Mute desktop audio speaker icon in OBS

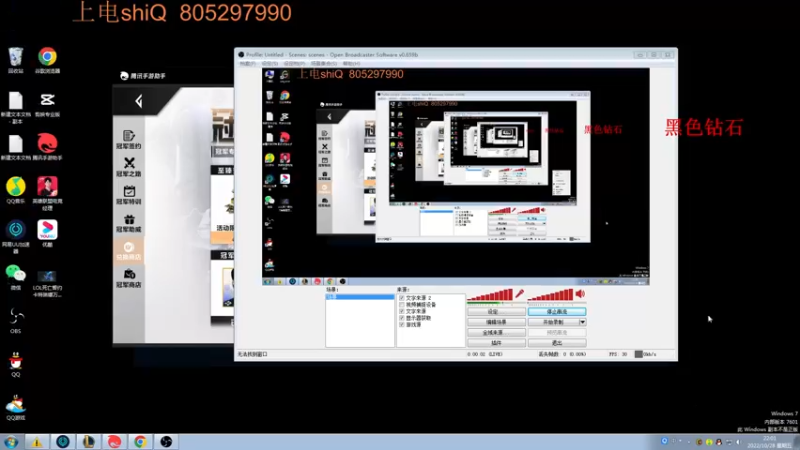pos(580,294)
